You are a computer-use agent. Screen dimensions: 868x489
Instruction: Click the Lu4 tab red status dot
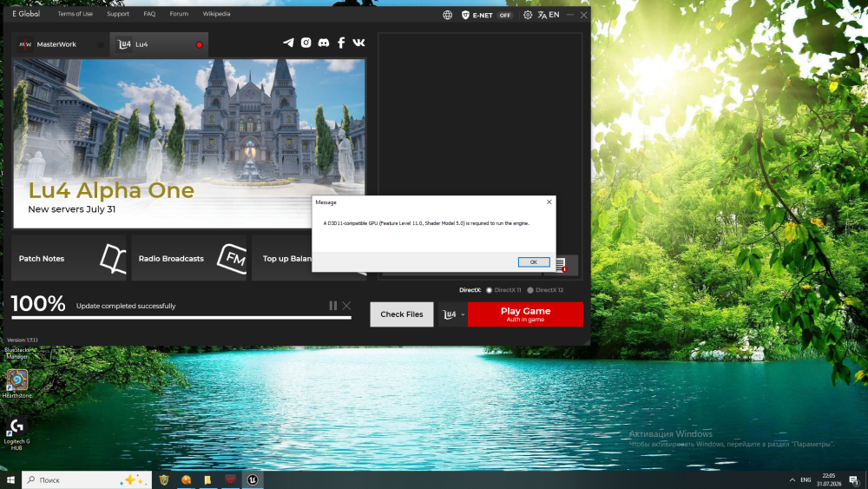pos(200,45)
